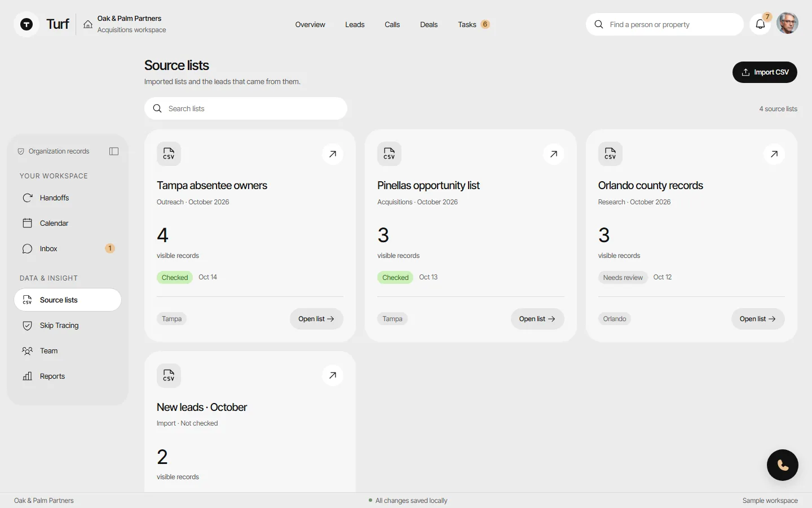Go to the Leads tab

tap(355, 25)
